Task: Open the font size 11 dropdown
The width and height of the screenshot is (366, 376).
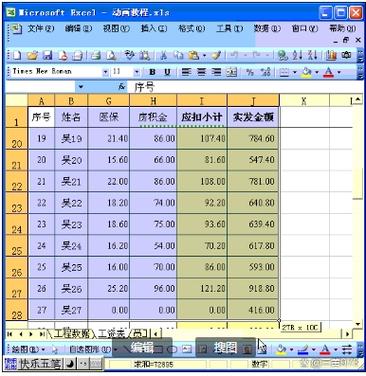Action: point(136,72)
